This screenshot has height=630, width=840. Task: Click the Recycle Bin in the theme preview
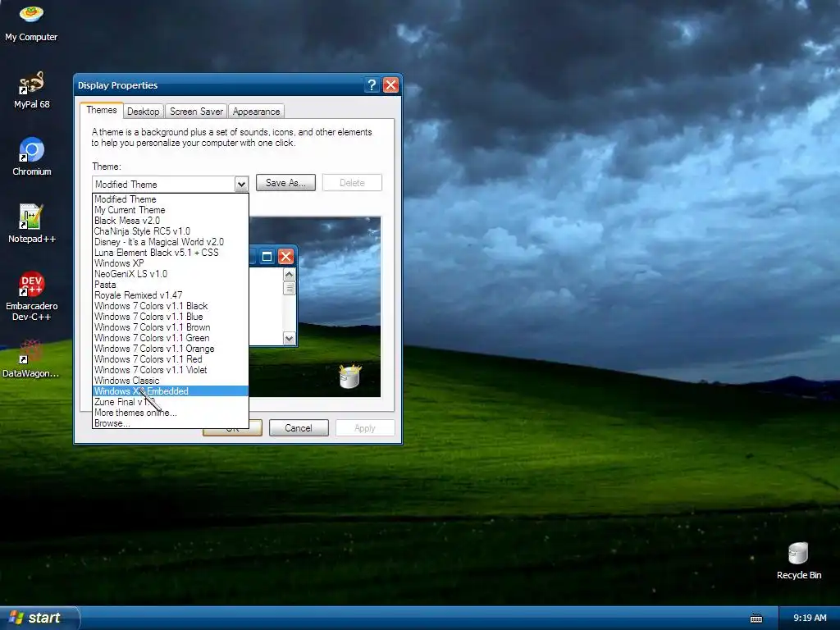(350, 376)
